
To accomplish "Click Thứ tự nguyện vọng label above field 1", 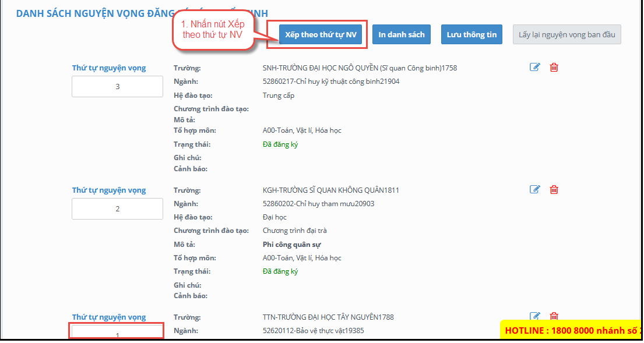I will pos(109,317).
